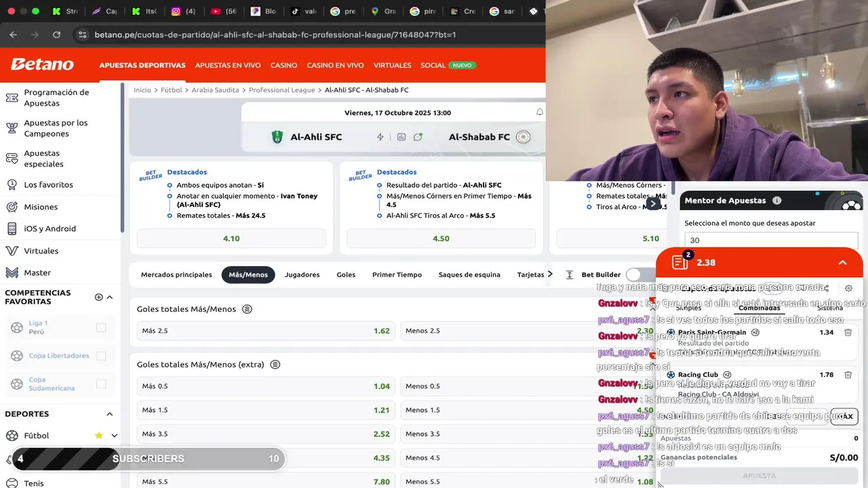Image resolution: width=868 pixels, height=488 pixels.
Task: Click the Professional League breadcrumb link
Action: [281, 90]
